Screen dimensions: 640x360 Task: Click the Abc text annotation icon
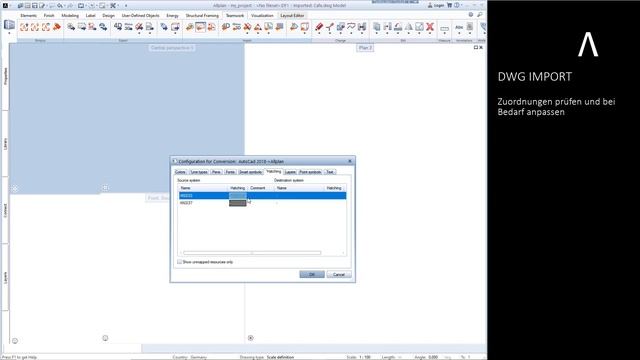pyautogui.click(x=459, y=27)
